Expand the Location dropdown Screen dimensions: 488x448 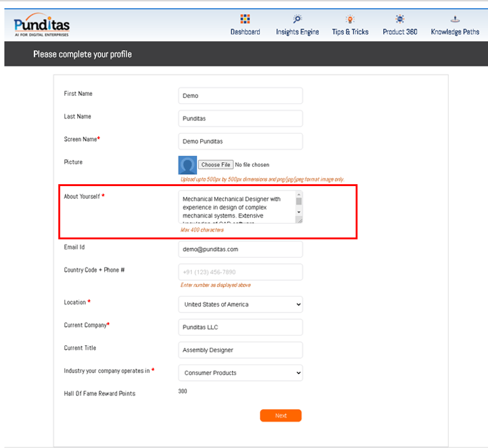click(x=240, y=305)
